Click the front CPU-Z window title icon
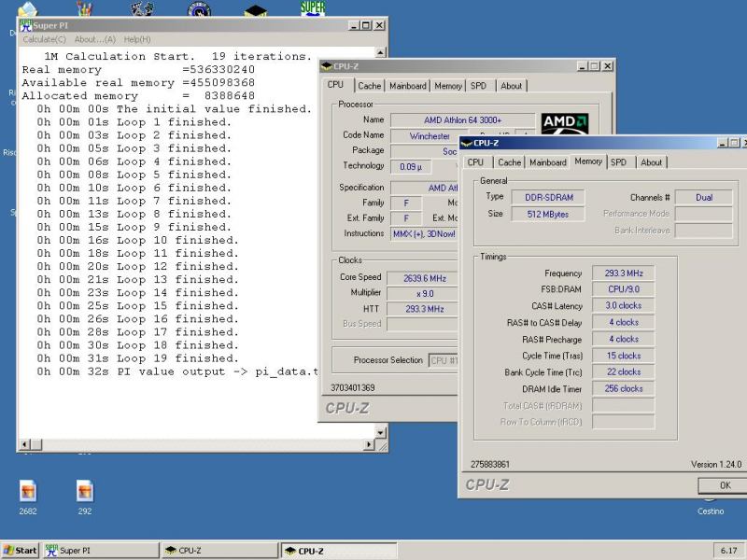The height and width of the screenshot is (560, 747). [x=467, y=143]
